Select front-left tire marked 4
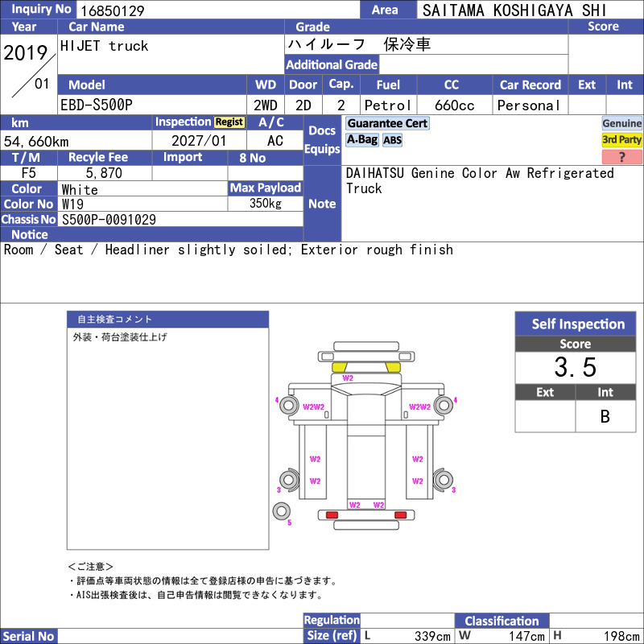This screenshot has height=644, width=644. [289, 406]
